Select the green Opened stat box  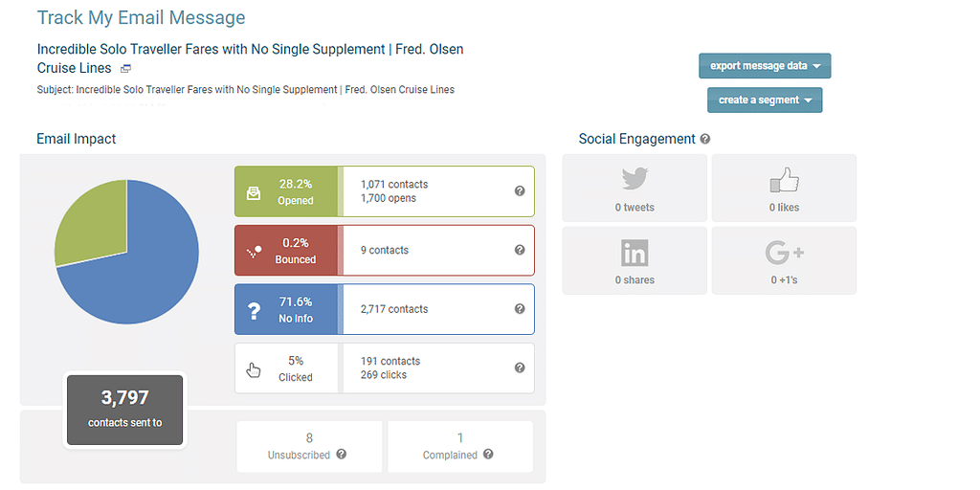point(286,191)
